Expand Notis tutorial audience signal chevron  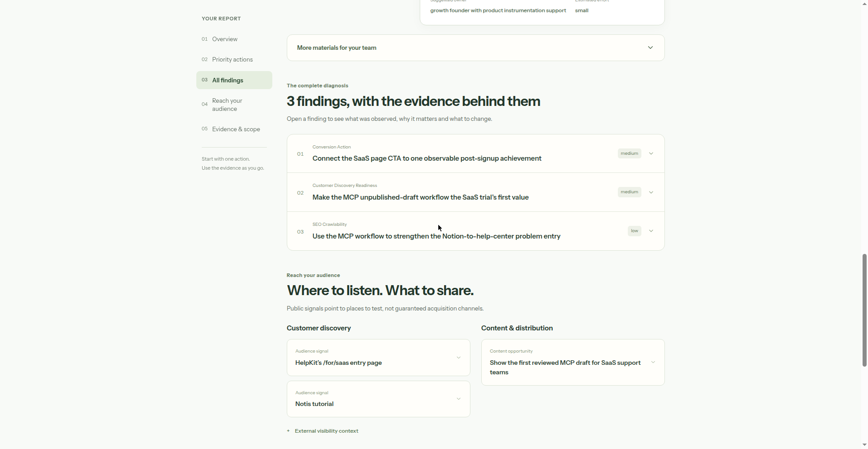click(x=458, y=399)
